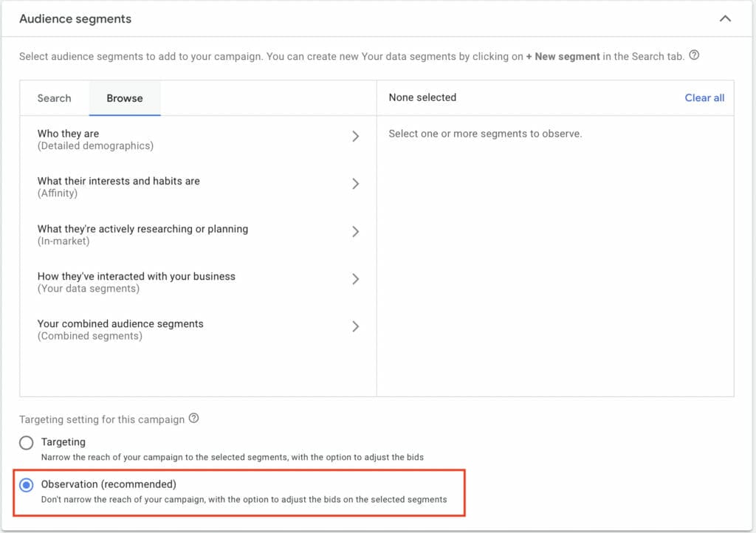Click the chevron beside the Affinity category
756x533 pixels.
pos(356,184)
